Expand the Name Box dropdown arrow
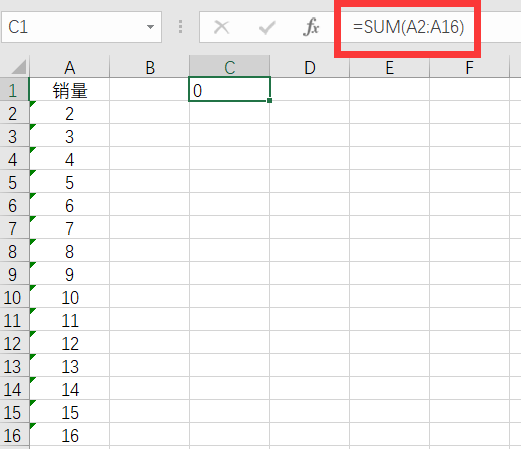 [151, 27]
